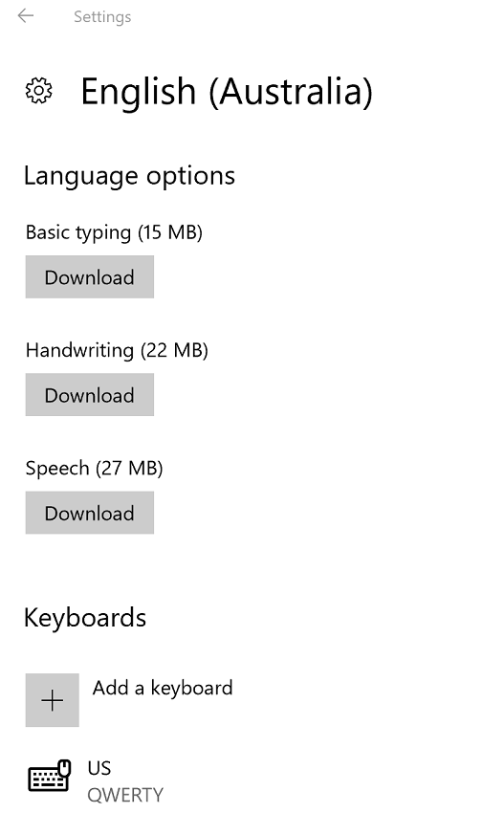Click the (27 MB) size text
The height and width of the screenshot is (835, 504).
[x=129, y=469]
